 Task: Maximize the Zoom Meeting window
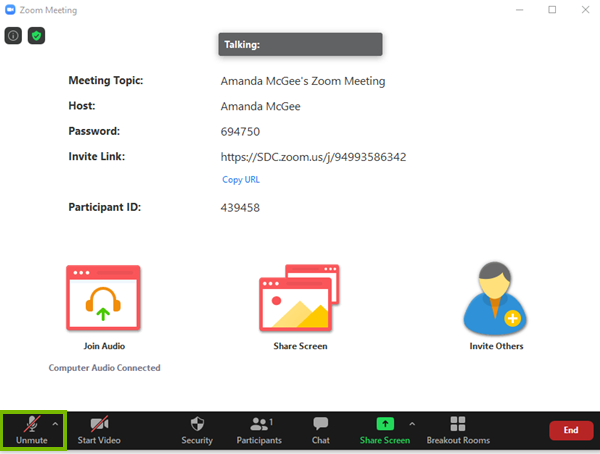click(552, 10)
